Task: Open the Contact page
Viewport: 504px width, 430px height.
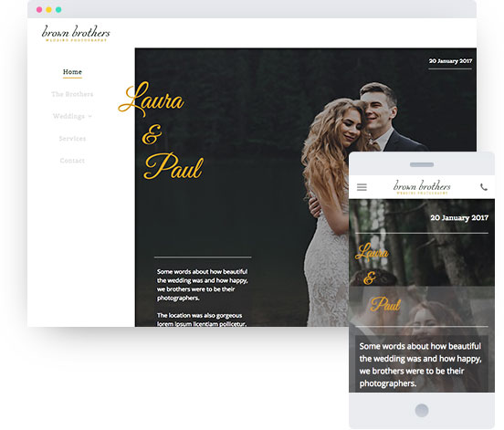Action: tap(72, 161)
